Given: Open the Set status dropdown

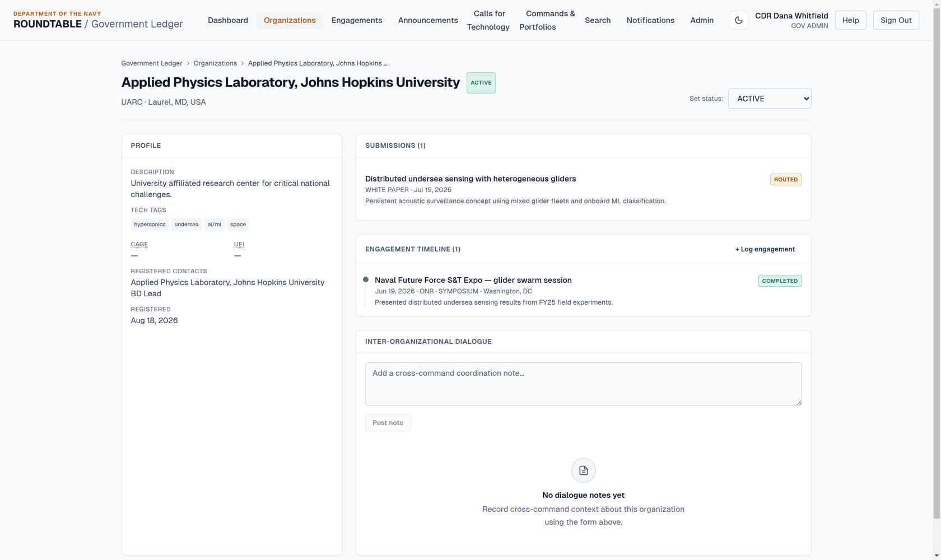Looking at the screenshot, I should point(770,99).
